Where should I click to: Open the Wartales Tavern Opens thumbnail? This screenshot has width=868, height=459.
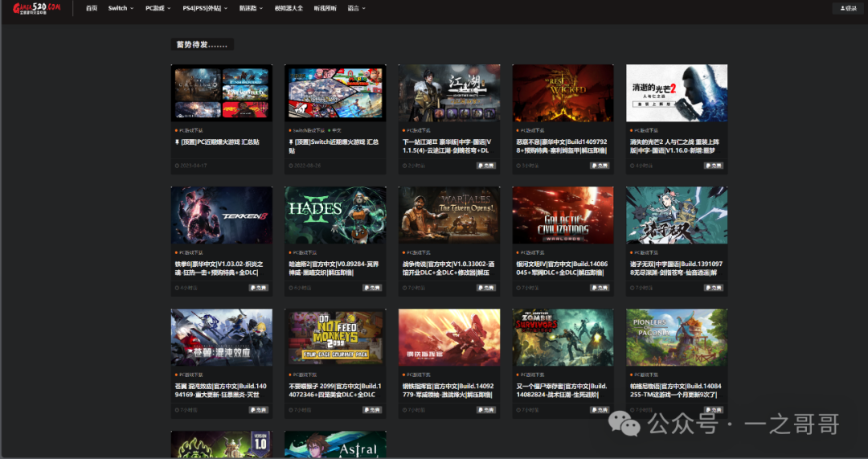tap(449, 215)
